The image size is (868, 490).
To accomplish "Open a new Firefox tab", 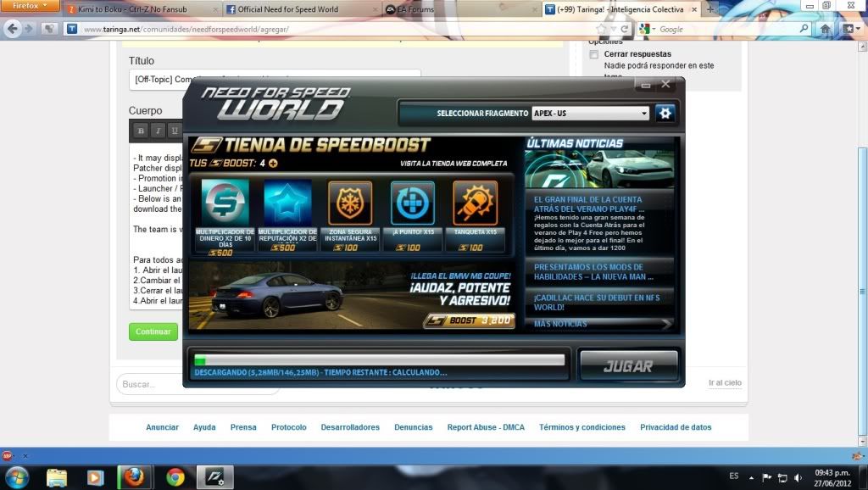I will pos(710,8).
